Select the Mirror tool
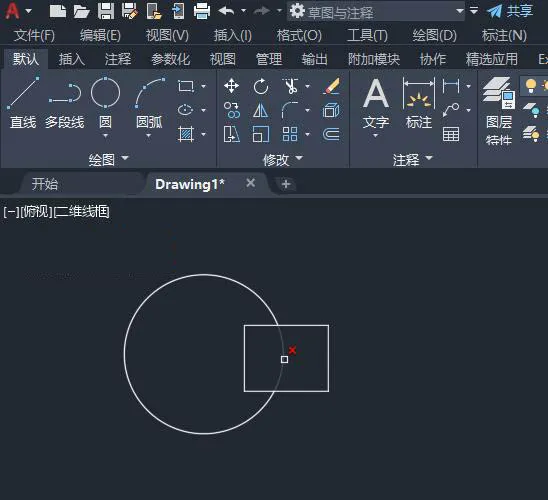The width and height of the screenshot is (548, 500). tap(261, 111)
